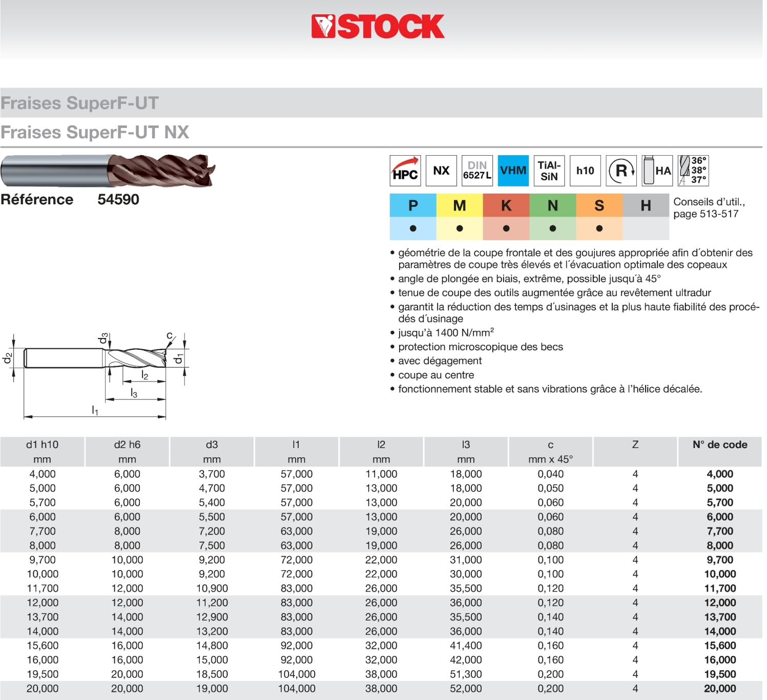Screen dimensions: 767x700
Task: Click the TiAl-SiN coating icon
Action: tap(549, 171)
